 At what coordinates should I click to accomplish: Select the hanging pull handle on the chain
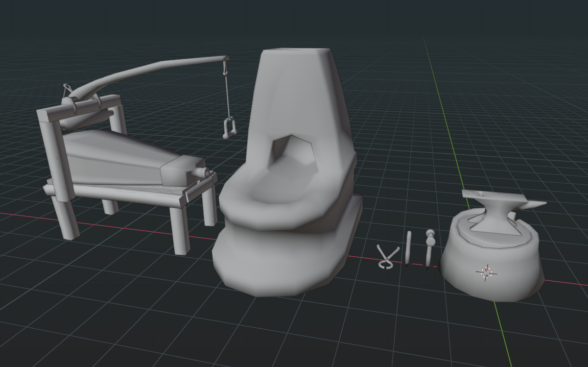point(230,128)
